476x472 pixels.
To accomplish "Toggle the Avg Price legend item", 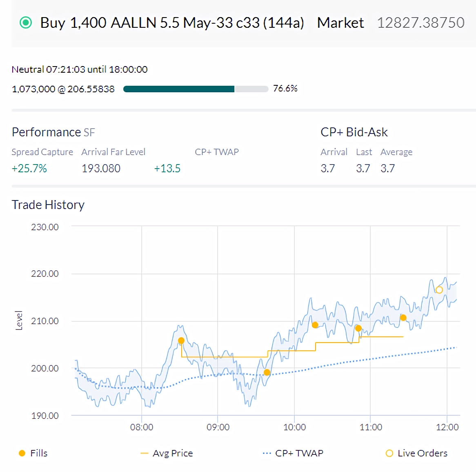I will coord(167,453).
